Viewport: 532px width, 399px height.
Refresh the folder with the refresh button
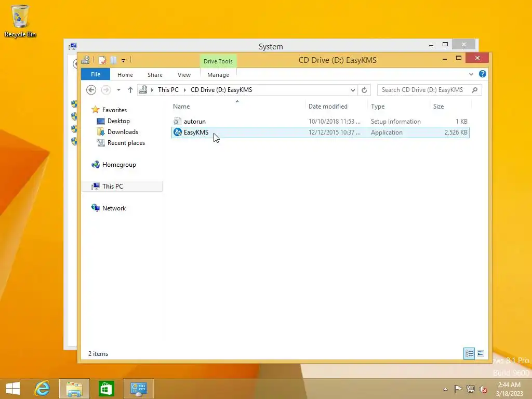[364, 90]
